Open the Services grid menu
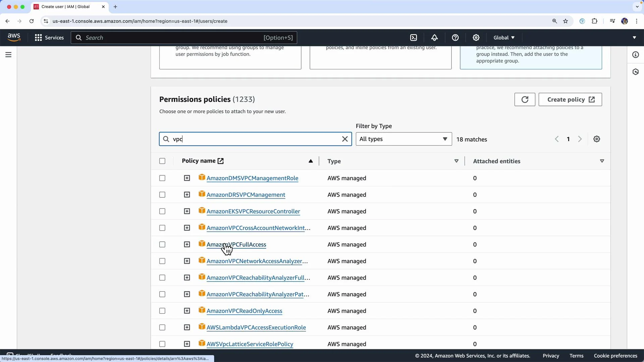This screenshot has width=644, height=362. (49, 38)
